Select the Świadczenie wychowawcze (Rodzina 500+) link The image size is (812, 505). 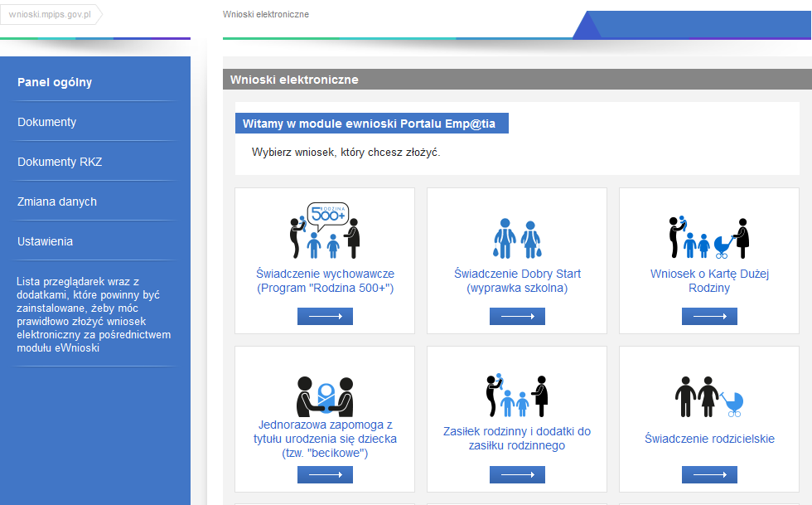point(325,280)
